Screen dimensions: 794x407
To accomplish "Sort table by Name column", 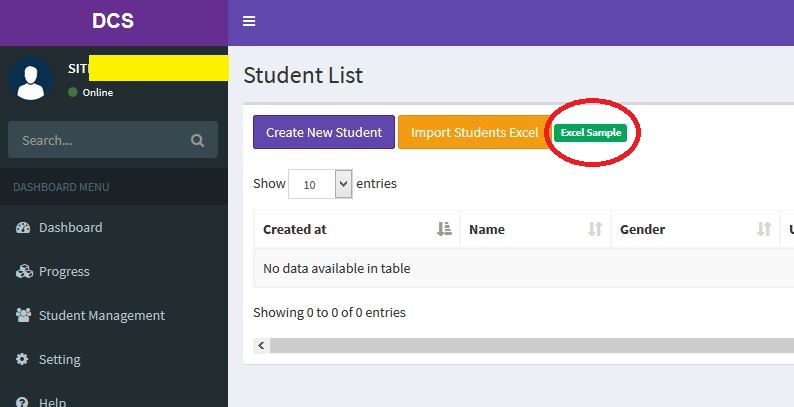I will pyautogui.click(x=534, y=230).
